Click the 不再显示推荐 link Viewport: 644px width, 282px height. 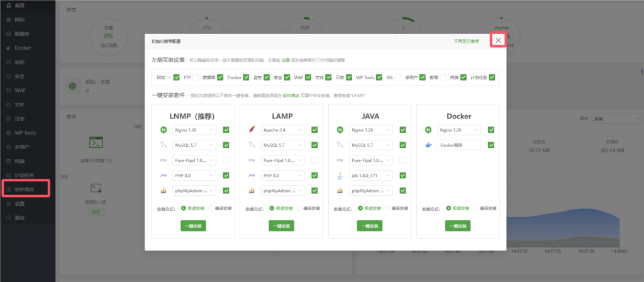tap(466, 42)
